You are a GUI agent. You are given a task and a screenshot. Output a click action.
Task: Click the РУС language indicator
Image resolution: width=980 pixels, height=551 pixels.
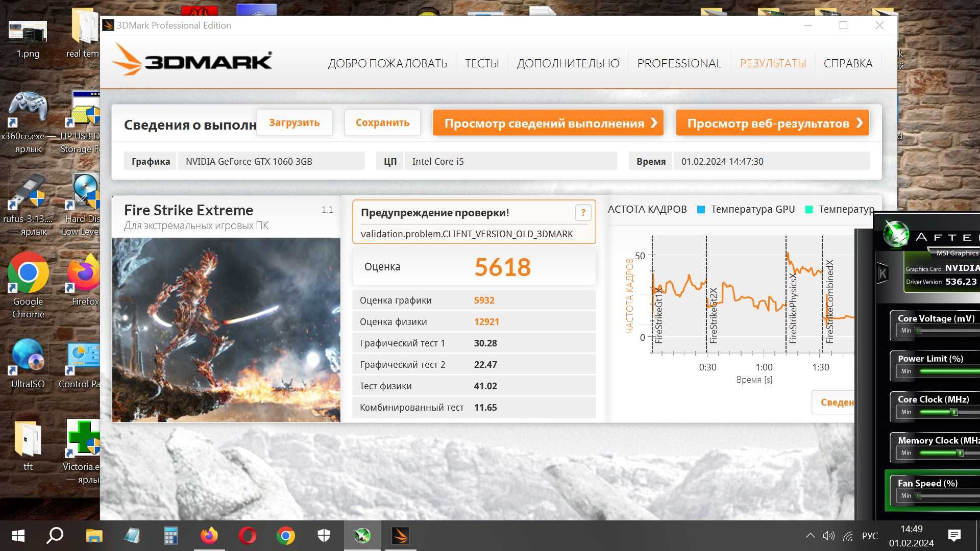click(870, 536)
